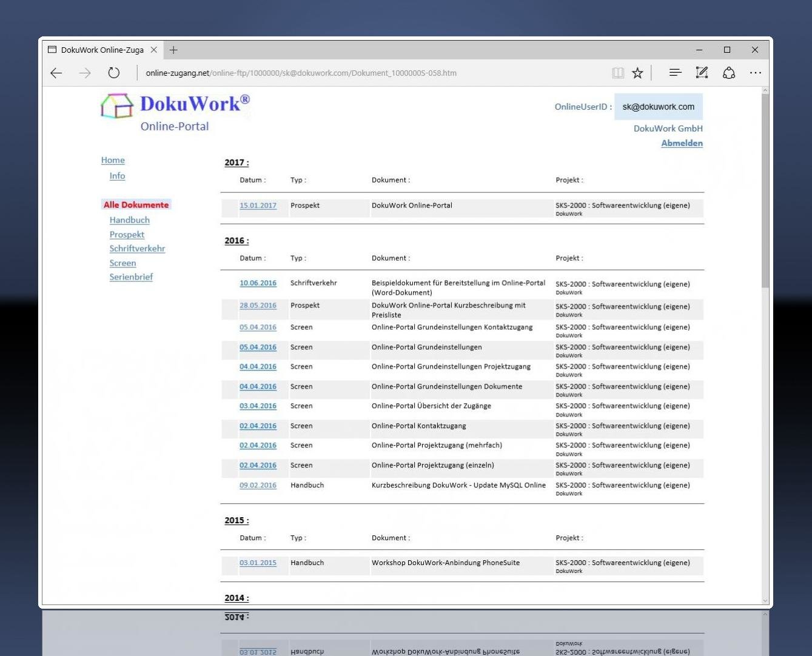812x656 pixels.
Task: Click the scrollbar up arrow
Action: click(x=765, y=90)
